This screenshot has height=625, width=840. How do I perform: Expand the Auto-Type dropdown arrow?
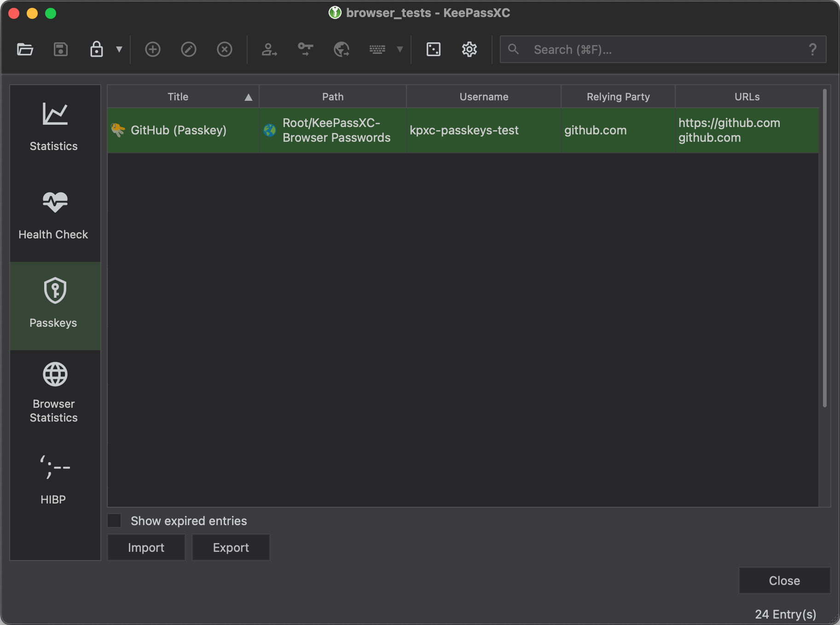click(x=400, y=49)
